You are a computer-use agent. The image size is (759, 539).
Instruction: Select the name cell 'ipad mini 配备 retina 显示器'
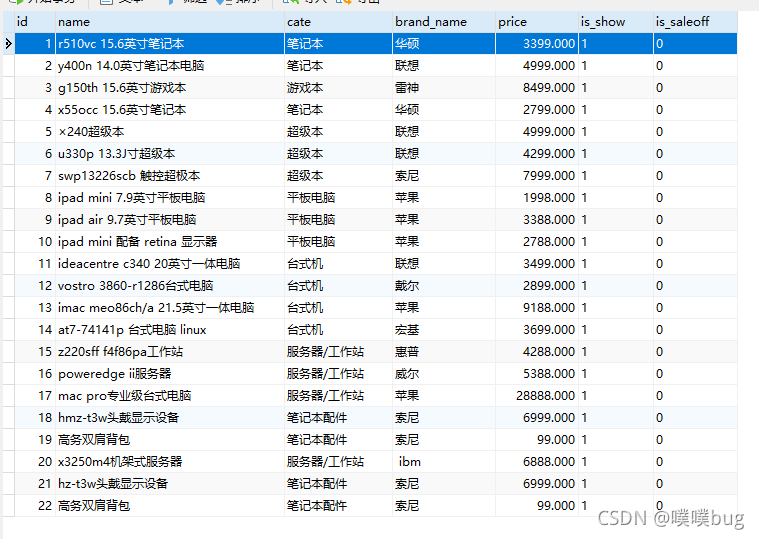(169, 242)
